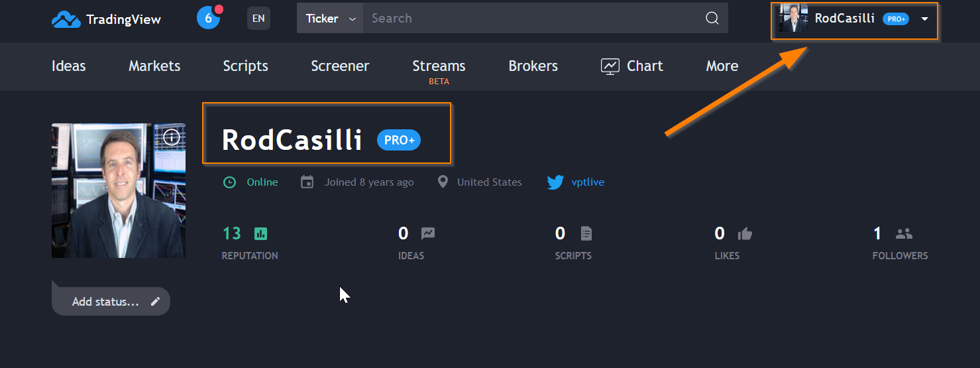This screenshot has width=980, height=368.
Task: Open the EN language selector
Action: 258,19
